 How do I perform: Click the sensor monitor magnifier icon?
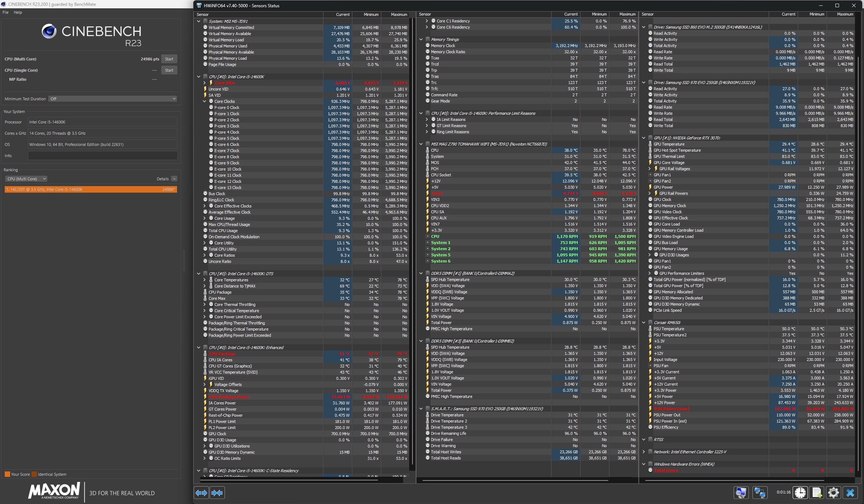(x=741, y=492)
